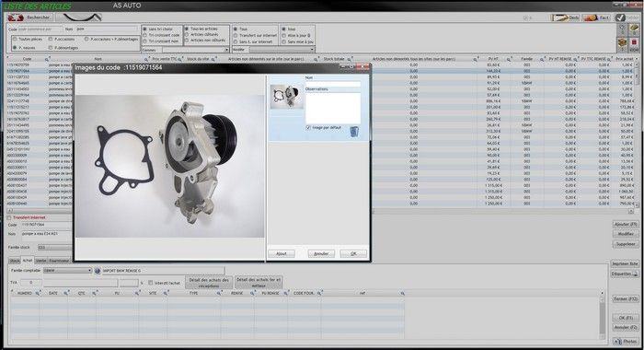Toggle the Transfert internet checkbox
Screen dimensions: 644x350
[9, 217]
